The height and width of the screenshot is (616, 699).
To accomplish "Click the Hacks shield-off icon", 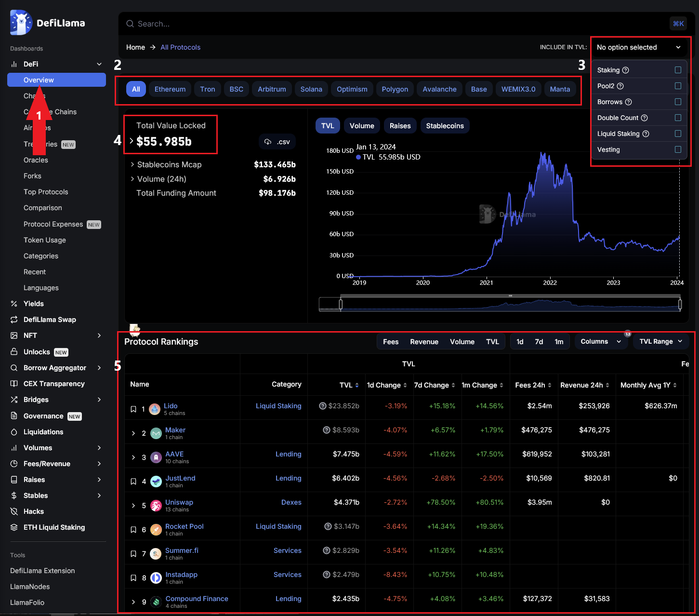I will point(14,511).
